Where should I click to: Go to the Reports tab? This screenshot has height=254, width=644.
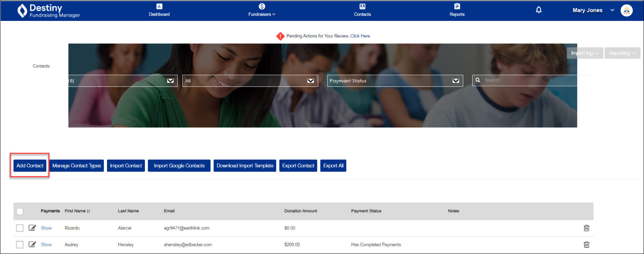(x=457, y=10)
